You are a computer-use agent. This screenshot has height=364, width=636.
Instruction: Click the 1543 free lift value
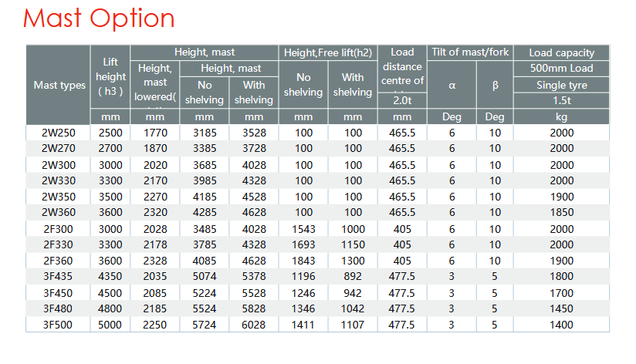(303, 229)
